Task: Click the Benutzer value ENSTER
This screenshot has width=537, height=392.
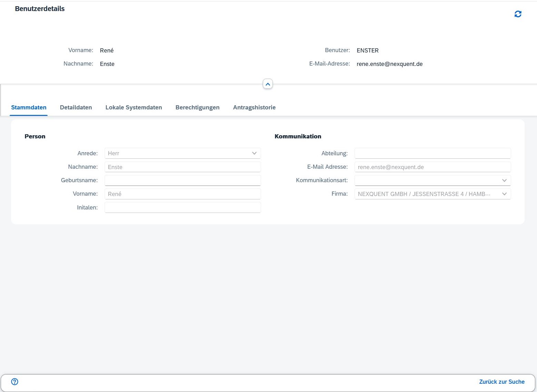Action: pyautogui.click(x=367, y=50)
